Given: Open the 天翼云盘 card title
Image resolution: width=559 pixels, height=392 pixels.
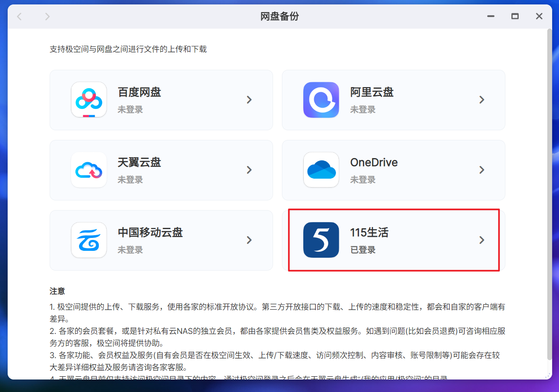Looking at the screenshot, I should pyautogui.click(x=140, y=163).
